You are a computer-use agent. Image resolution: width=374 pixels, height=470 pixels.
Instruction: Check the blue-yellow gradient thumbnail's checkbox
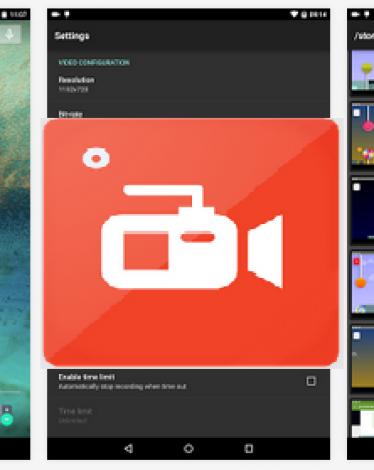coord(357,335)
